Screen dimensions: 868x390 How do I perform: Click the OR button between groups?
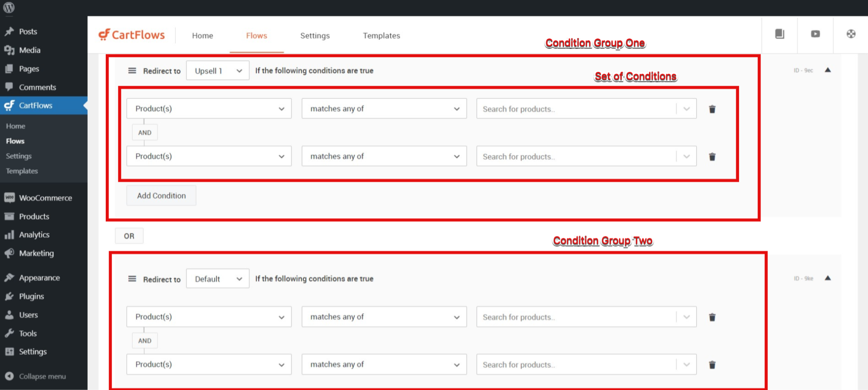(129, 236)
